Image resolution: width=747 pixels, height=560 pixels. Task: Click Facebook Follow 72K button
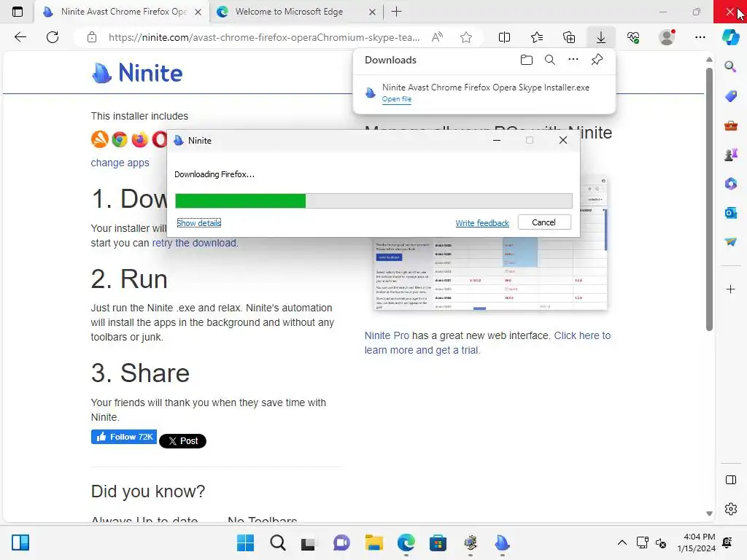coord(124,437)
